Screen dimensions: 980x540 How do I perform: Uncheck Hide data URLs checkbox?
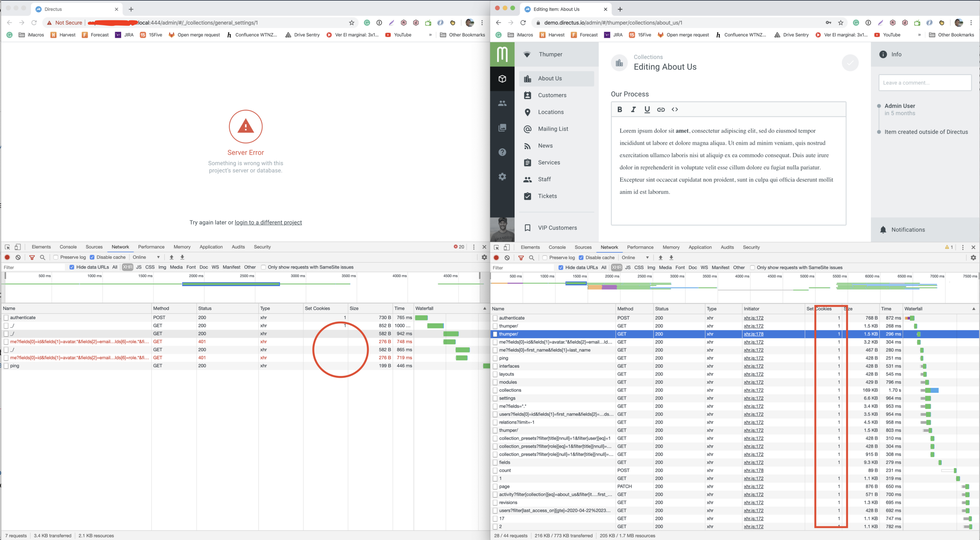click(x=71, y=267)
